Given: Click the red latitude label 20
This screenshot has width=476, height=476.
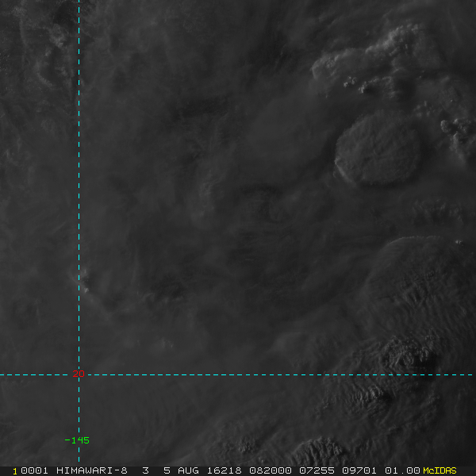Looking at the screenshot, I should click(79, 374).
